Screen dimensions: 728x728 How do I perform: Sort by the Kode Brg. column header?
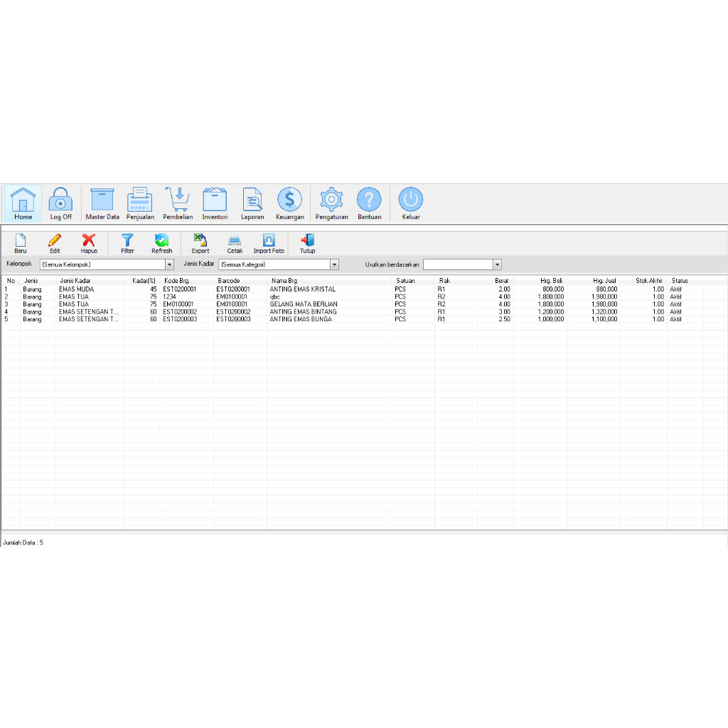(186, 280)
